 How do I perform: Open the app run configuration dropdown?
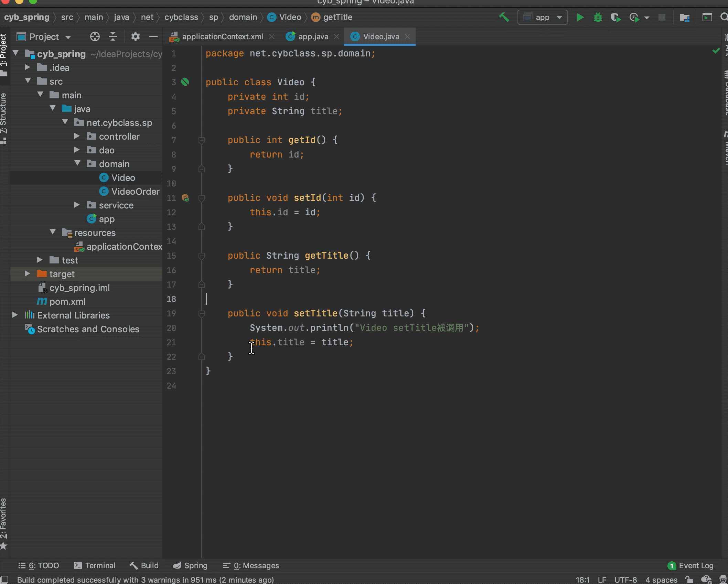[x=543, y=17]
